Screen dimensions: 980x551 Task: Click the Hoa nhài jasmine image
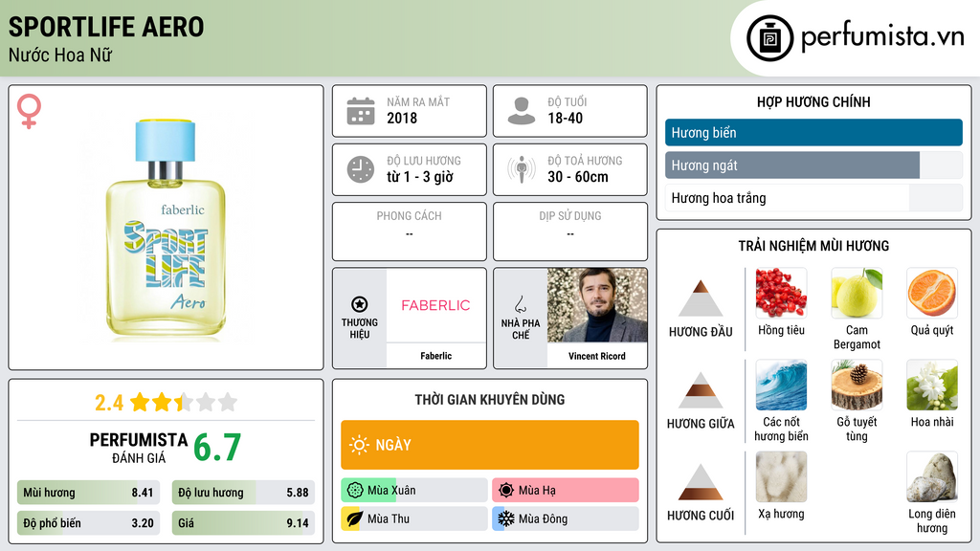coord(932,385)
